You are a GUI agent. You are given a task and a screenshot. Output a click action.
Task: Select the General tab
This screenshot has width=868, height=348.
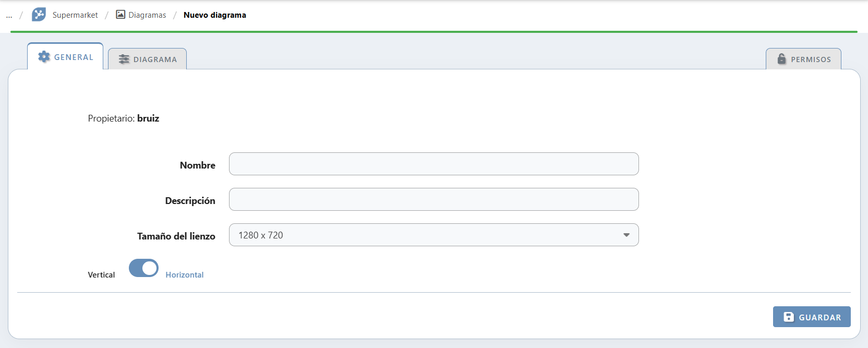[65, 56]
